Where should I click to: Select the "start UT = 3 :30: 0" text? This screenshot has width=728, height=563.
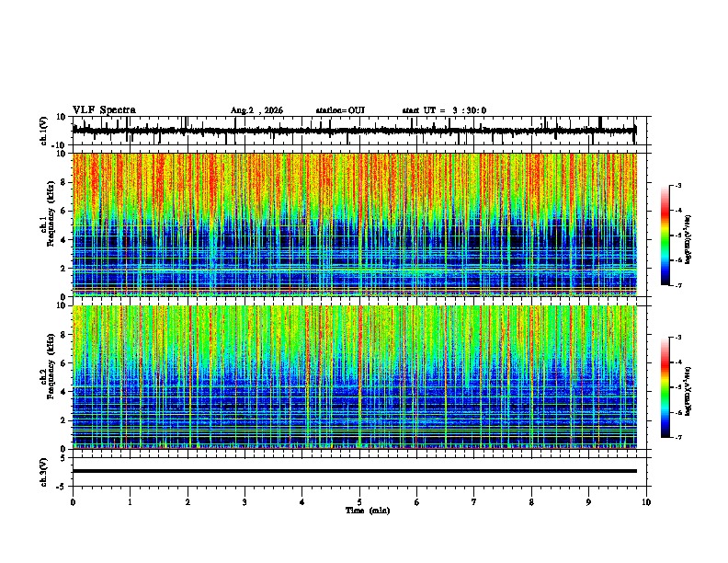point(444,110)
